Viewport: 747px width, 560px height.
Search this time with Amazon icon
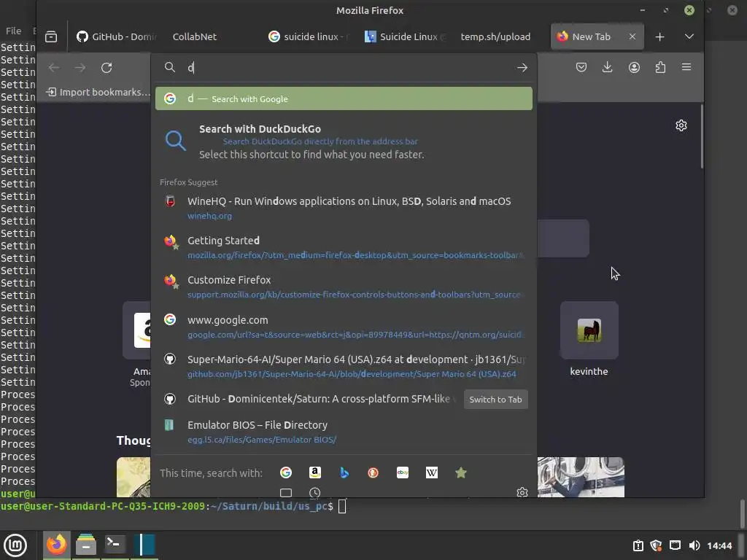click(x=315, y=472)
